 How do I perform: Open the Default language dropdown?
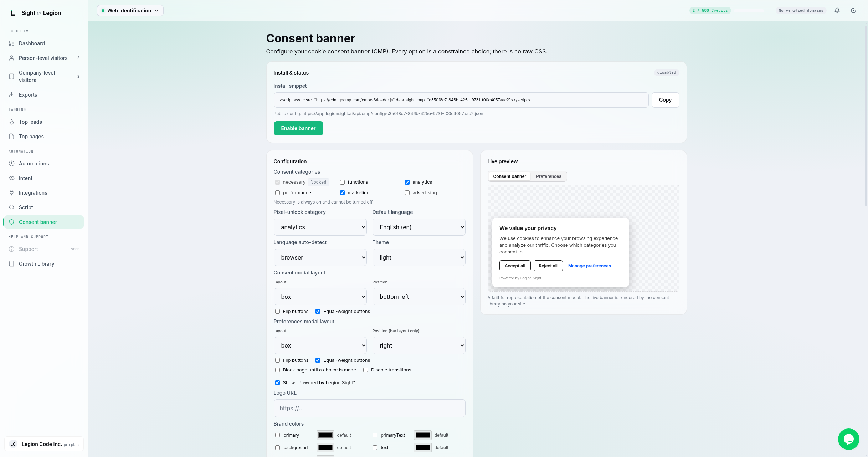[419, 227]
